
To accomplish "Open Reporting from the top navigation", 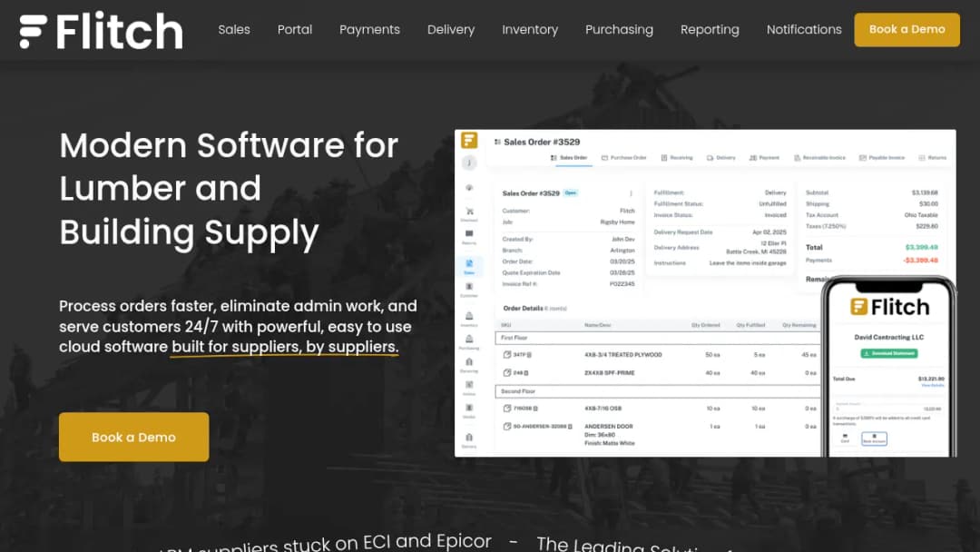I will pyautogui.click(x=710, y=29).
